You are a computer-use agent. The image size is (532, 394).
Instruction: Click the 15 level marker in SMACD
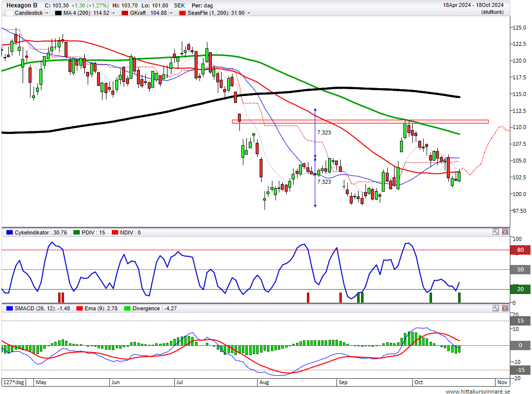(x=520, y=321)
